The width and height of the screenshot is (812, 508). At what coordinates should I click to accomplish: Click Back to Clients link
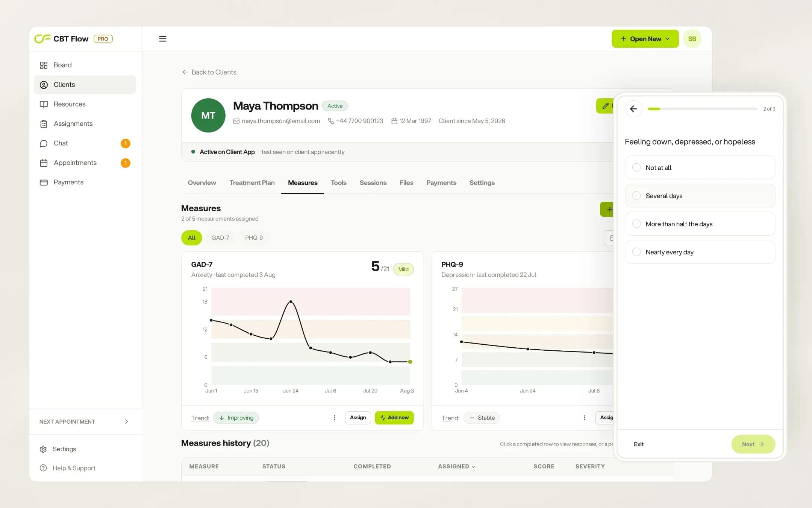pyautogui.click(x=209, y=72)
